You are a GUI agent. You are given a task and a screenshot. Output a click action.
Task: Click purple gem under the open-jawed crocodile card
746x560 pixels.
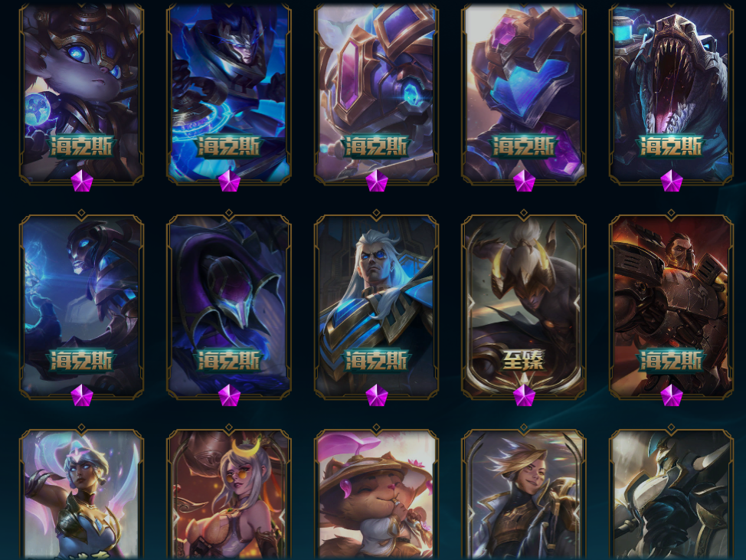[671, 181]
